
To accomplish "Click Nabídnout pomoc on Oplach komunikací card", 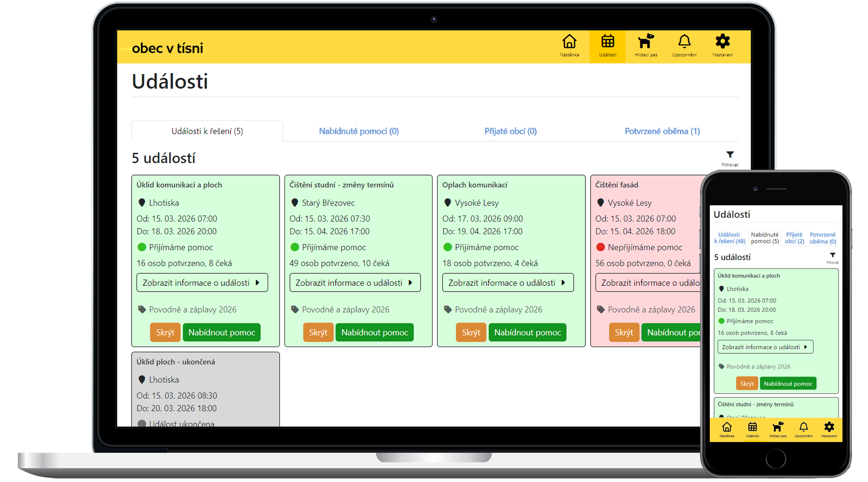I will (527, 333).
